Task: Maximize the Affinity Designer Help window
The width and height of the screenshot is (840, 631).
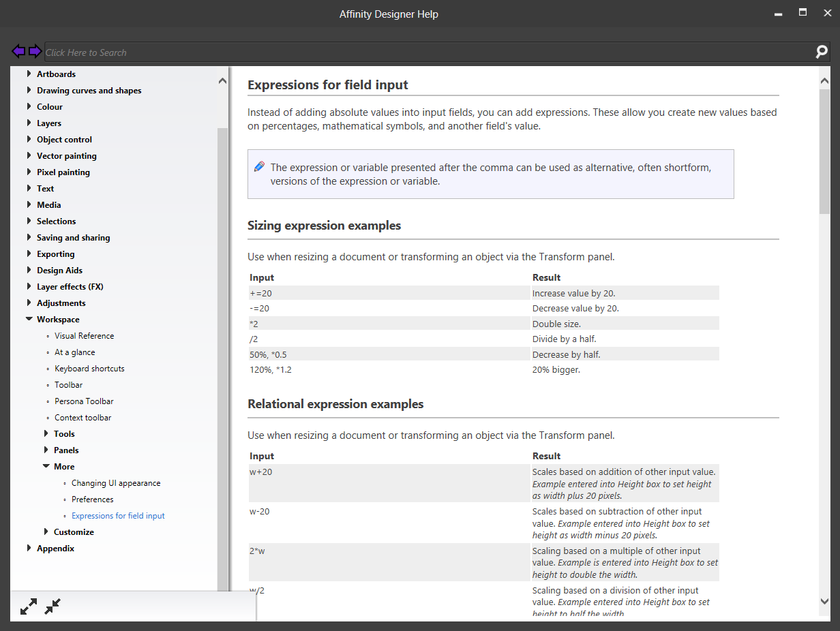Action: (x=803, y=13)
